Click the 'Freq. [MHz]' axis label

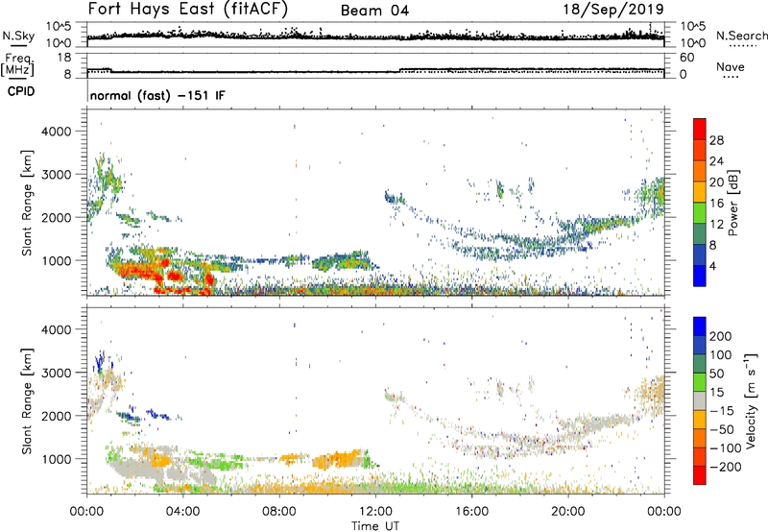coord(17,65)
